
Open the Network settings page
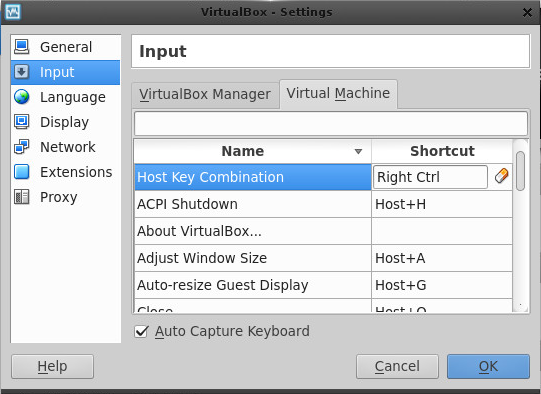(66, 147)
